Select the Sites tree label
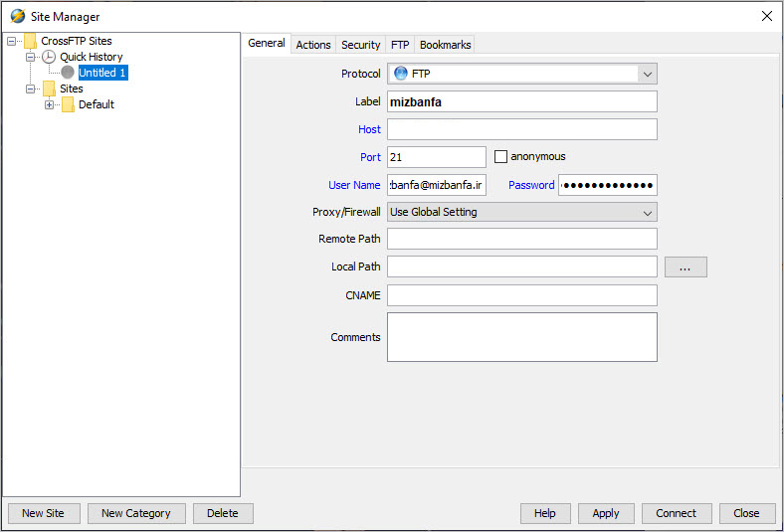Viewport: 784px width, 532px height. 72,89
